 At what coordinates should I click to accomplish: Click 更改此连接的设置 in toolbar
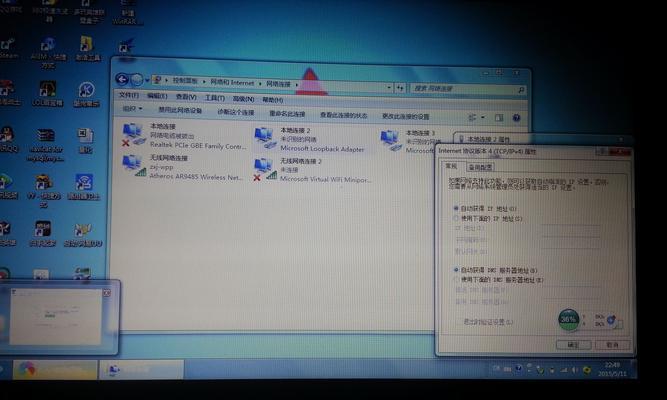point(405,116)
